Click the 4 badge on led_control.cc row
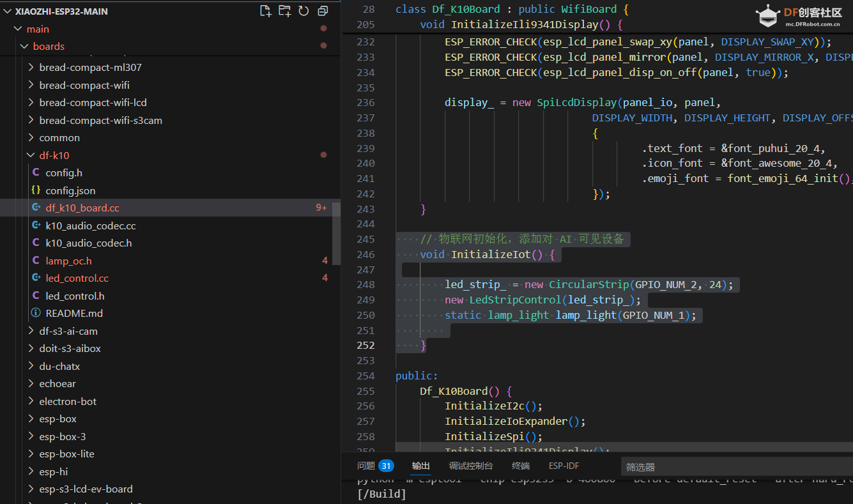Image resolution: width=853 pixels, height=504 pixels. pos(325,278)
